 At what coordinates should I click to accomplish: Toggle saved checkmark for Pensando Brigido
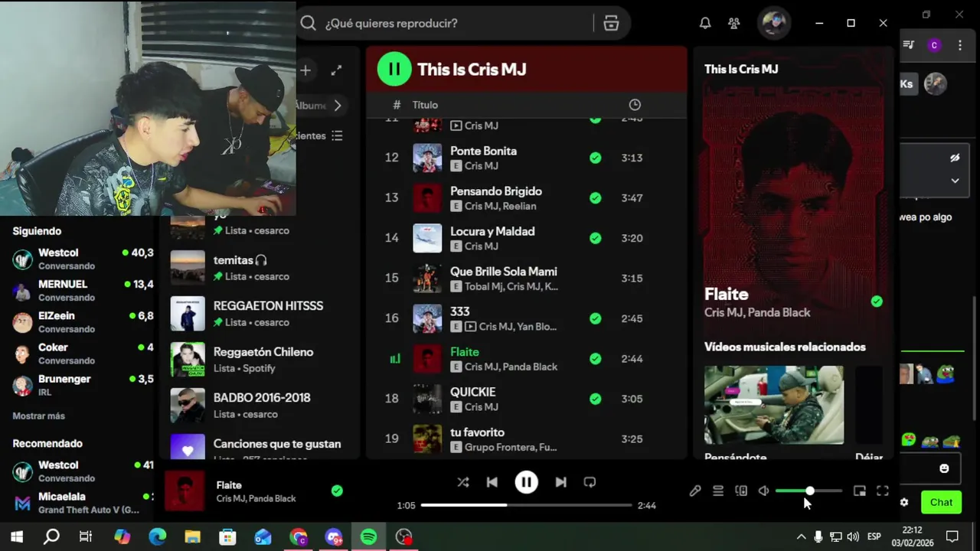click(595, 197)
